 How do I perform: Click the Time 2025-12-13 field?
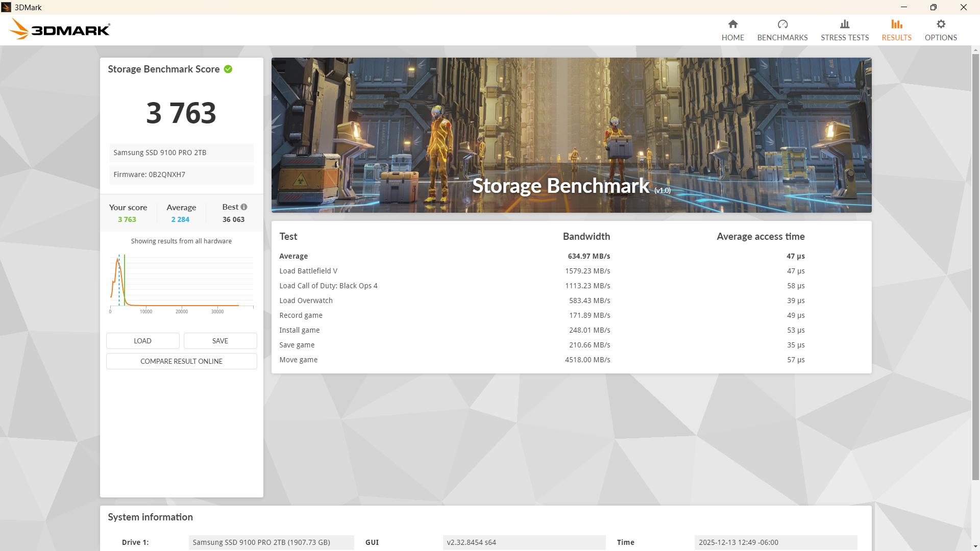click(x=776, y=542)
